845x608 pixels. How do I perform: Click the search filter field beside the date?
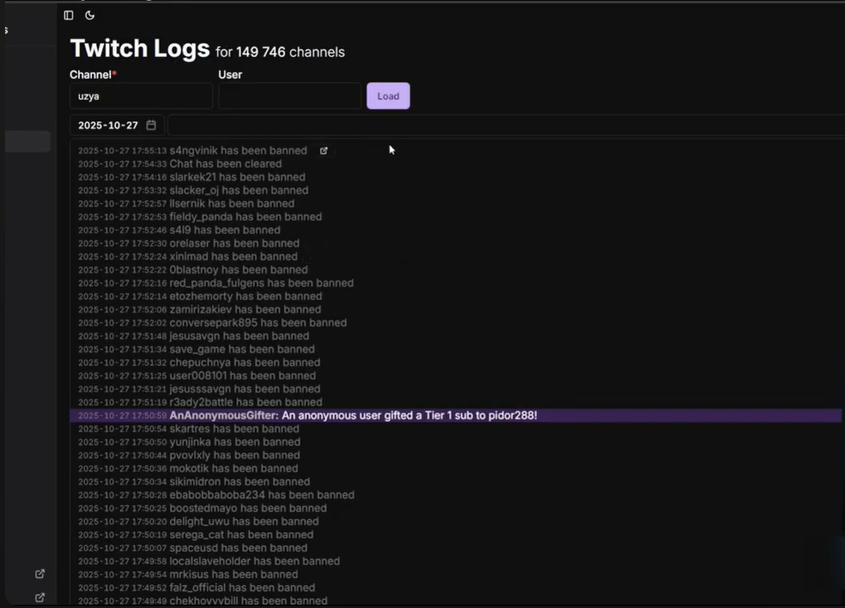tap(505, 125)
